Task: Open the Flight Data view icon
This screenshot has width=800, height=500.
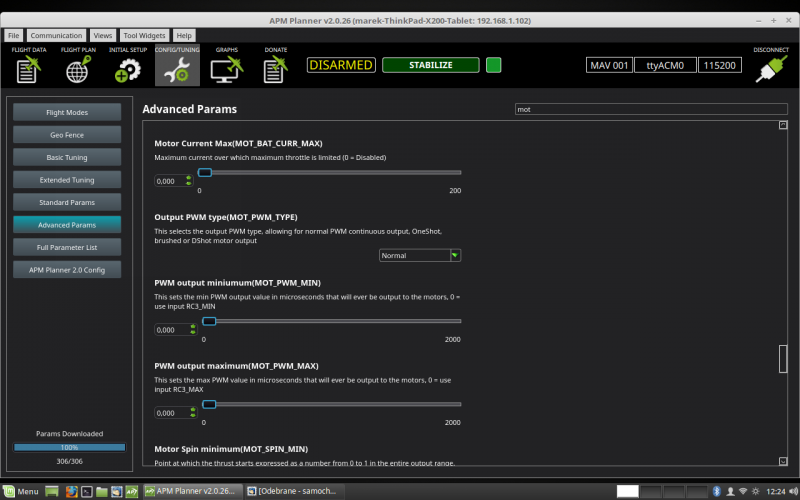Action: coord(28,69)
